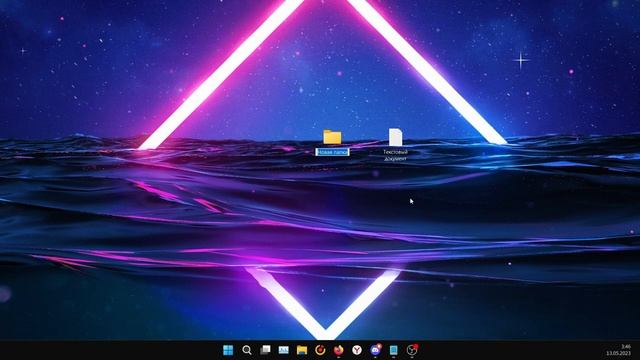Image resolution: width=640 pixels, height=360 pixels.
Task: Open taskbar Search magnifier
Action: point(247,350)
